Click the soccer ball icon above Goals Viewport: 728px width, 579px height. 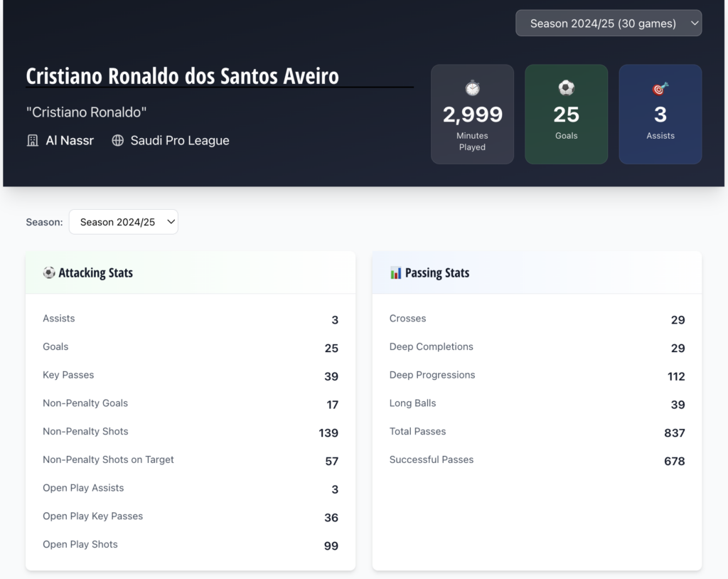coord(566,88)
